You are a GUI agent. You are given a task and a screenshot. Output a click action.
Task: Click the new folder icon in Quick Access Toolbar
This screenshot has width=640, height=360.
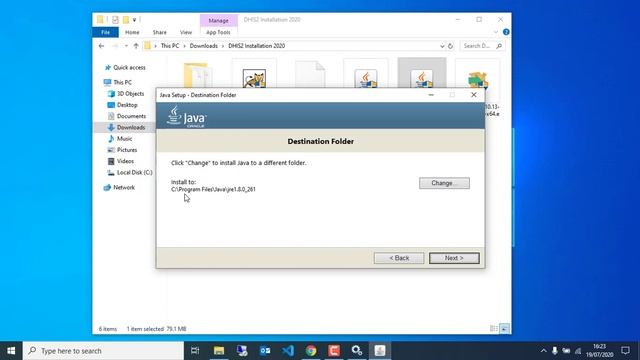pos(126,20)
